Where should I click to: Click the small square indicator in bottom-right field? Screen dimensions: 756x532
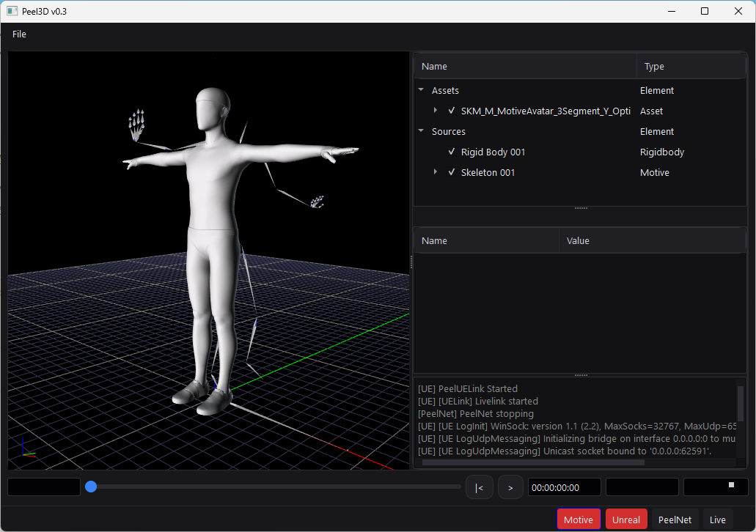[730, 485]
